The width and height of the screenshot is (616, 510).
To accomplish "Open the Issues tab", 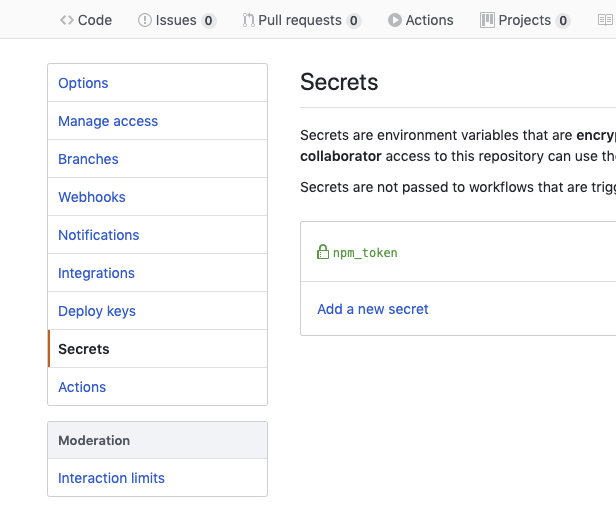I will 176,20.
